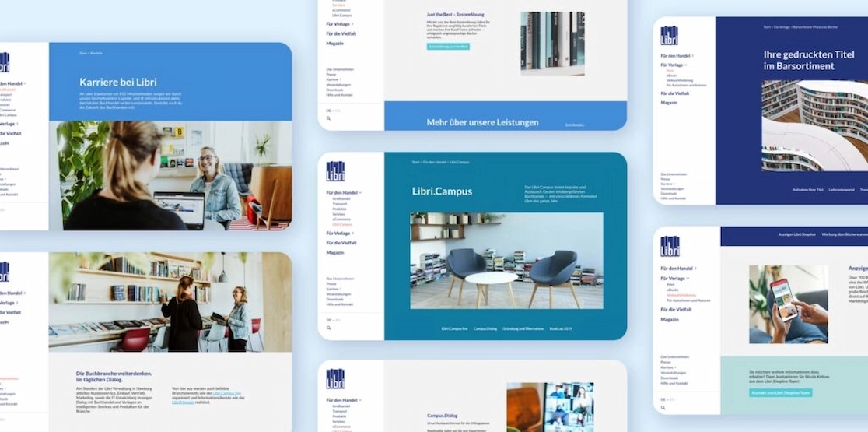Open BookLab 2019 footer link

click(x=561, y=329)
